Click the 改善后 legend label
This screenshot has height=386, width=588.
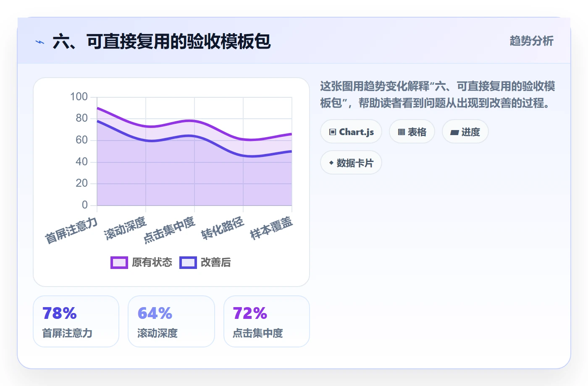tap(216, 263)
